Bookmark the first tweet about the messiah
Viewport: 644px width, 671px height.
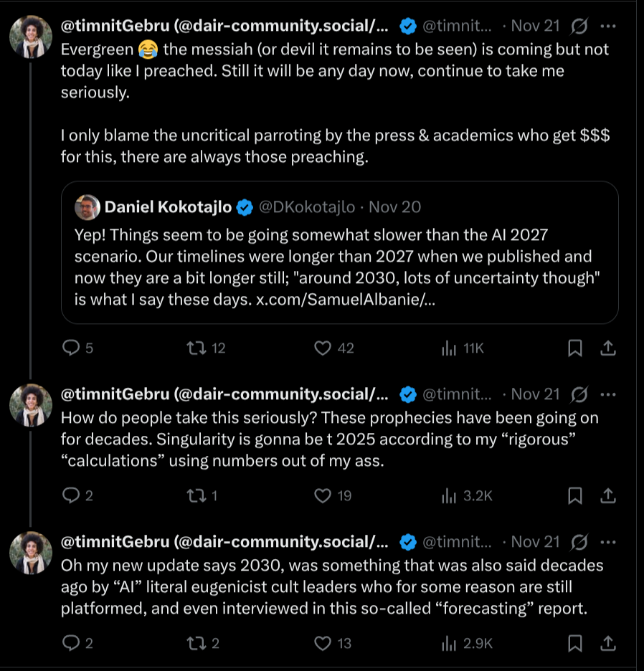tap(574, 348)
